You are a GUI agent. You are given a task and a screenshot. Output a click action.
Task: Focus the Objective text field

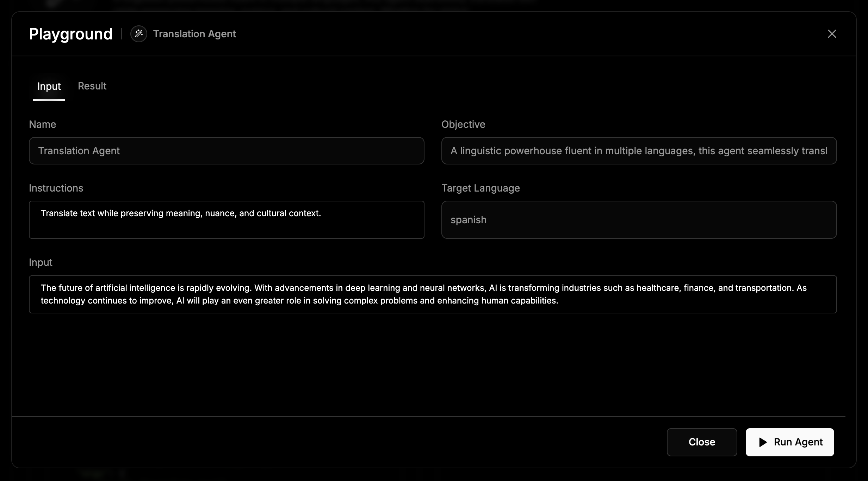639,151
